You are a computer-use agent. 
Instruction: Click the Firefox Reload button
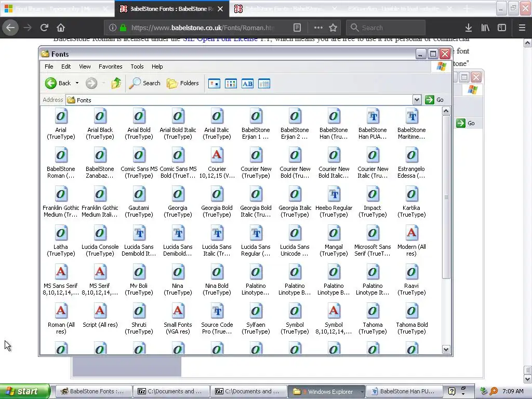(44, 28)
